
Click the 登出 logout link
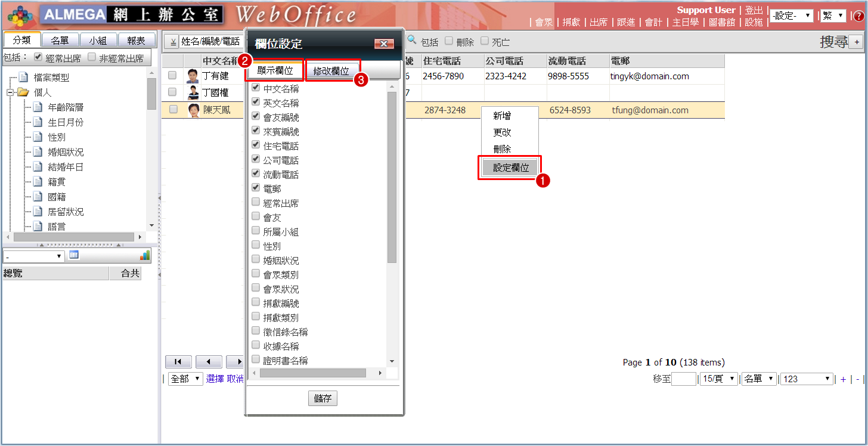tap(754, 10)
